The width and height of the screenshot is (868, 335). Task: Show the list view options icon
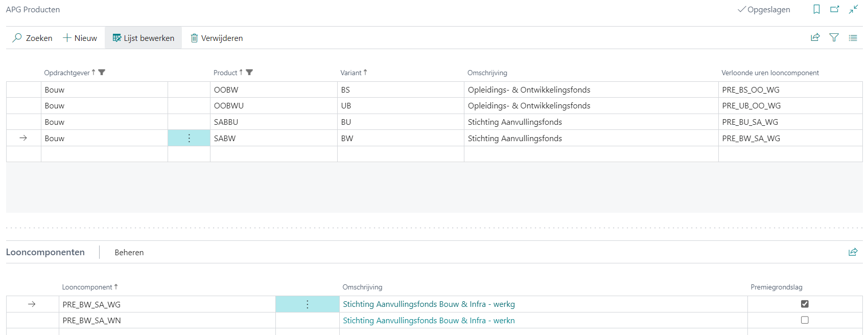(x=853, y=38)
